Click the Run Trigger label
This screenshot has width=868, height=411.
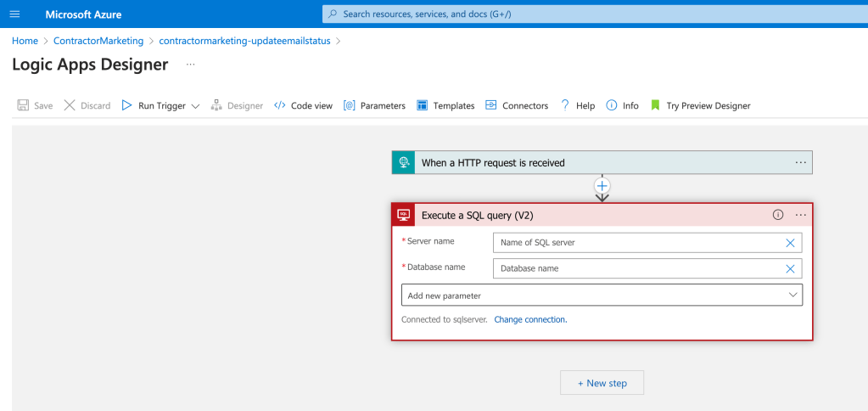(162, 106)
